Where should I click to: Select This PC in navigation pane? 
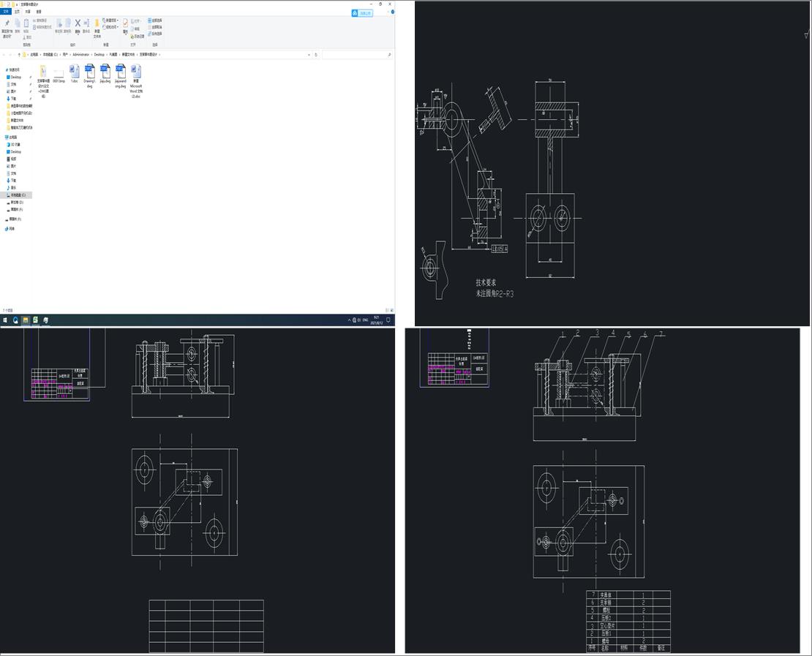tap(12, 137)
